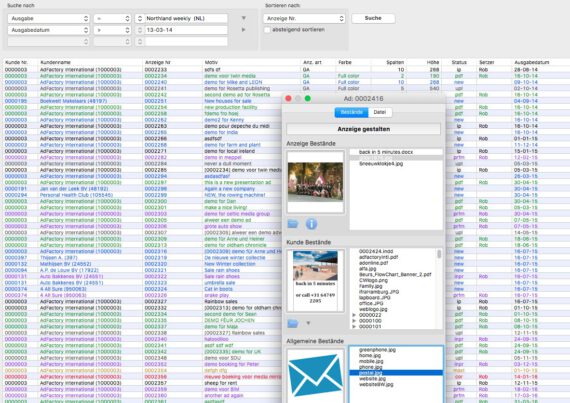This screenshot has height=403, width=570.
Task: Select file Sneeuwklokje4.jpg
Action: (x=381, y=164)
